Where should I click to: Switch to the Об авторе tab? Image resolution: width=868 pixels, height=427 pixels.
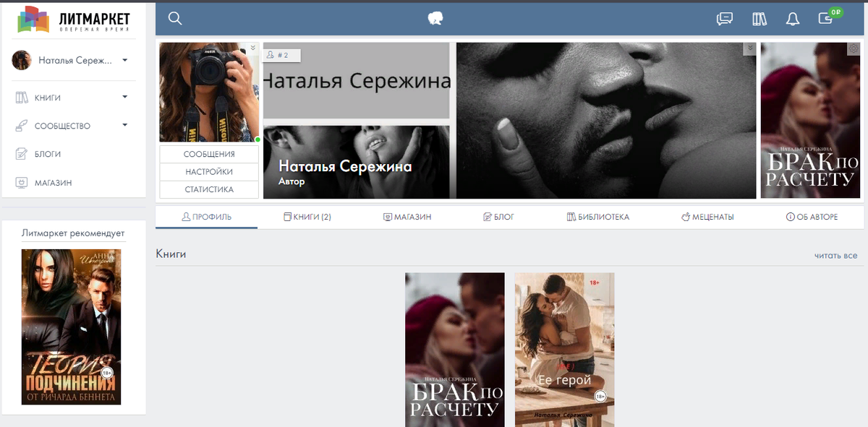[x=812, y=217]
